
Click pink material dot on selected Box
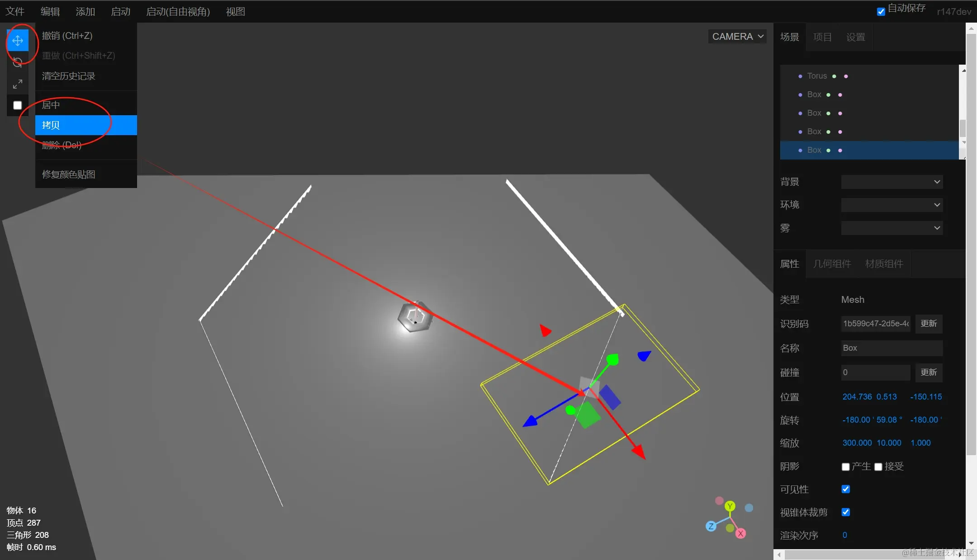pyautogui.click(x=840, y=151)
